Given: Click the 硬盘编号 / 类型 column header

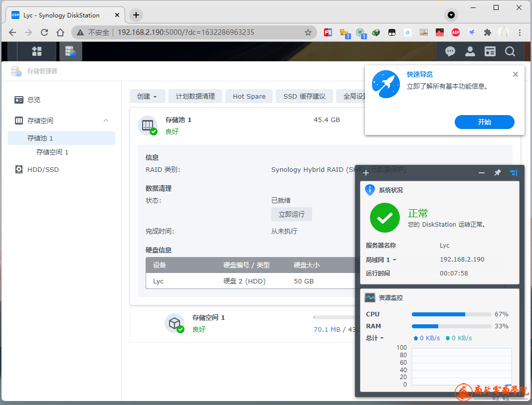Looking at the screenshot, I should (x=246, y=265).
